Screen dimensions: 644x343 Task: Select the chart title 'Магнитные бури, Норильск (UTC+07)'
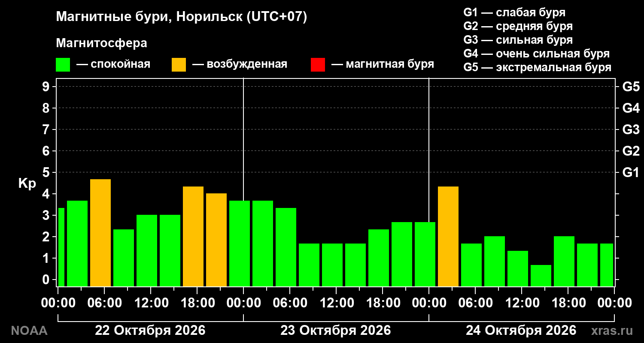[x=182, y=17]
